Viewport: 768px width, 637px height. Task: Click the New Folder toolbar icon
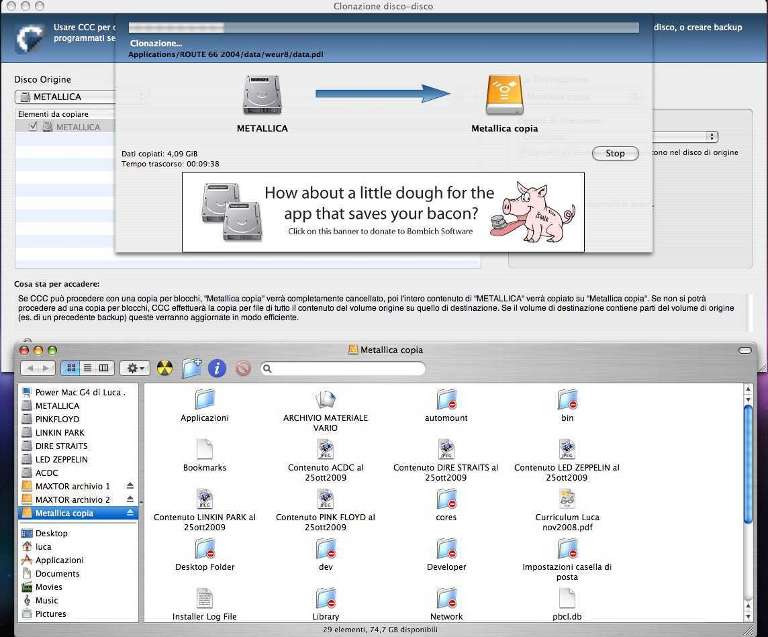pyautogui.click(x=192, y=368)
